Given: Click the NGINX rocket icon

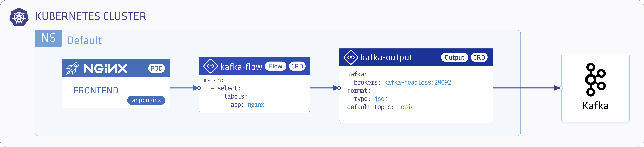Looking at the screenshot, I should tap(73, 68).
